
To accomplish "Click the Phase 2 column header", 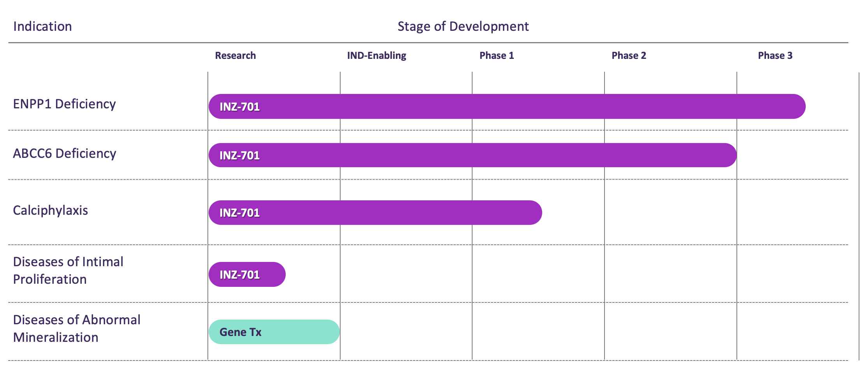I will [629, 55].
